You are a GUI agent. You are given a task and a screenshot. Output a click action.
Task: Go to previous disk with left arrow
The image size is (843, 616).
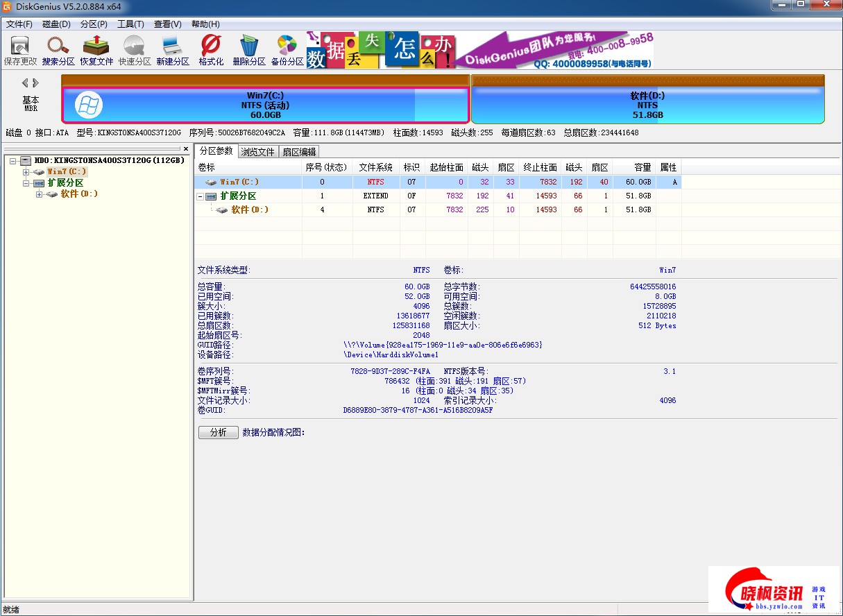point(26,83)
